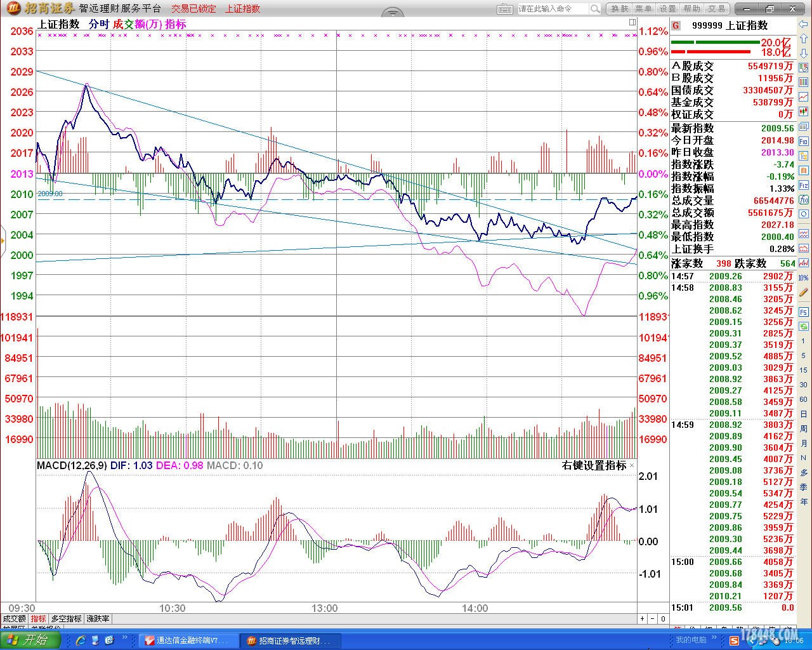Click the small box icon at chart top-right
Image resolution: width=812 pixels, height=650 pixels.
click(632, 22)
